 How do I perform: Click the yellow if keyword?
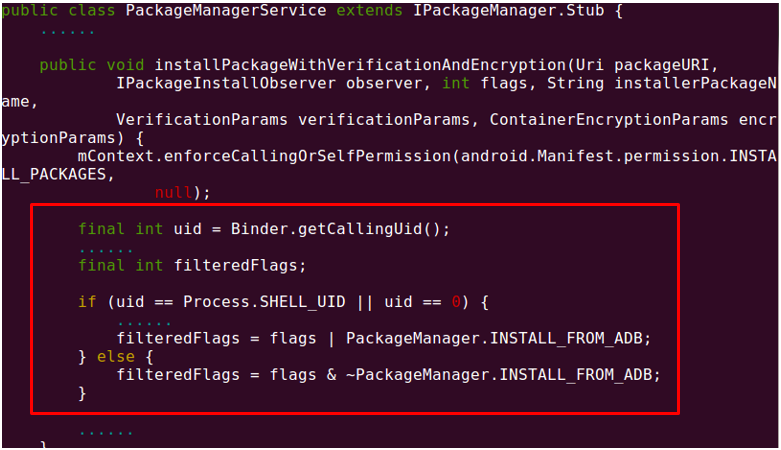[x=87, y=302]
